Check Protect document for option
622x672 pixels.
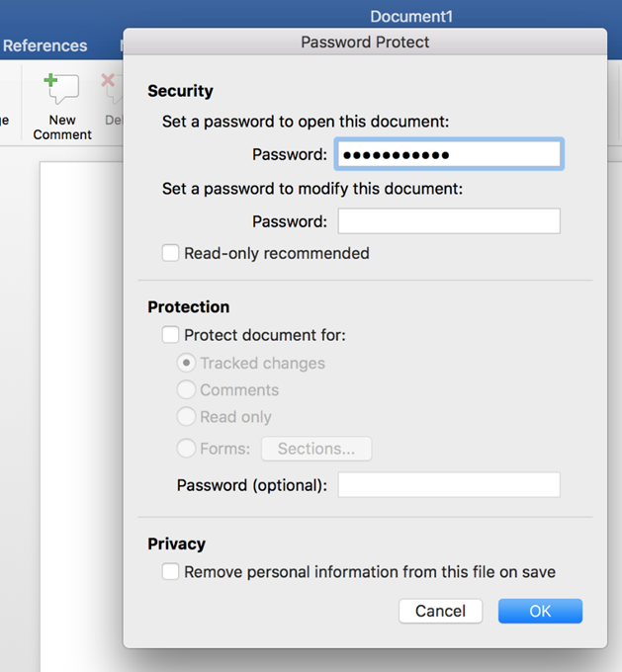point(170,335)
